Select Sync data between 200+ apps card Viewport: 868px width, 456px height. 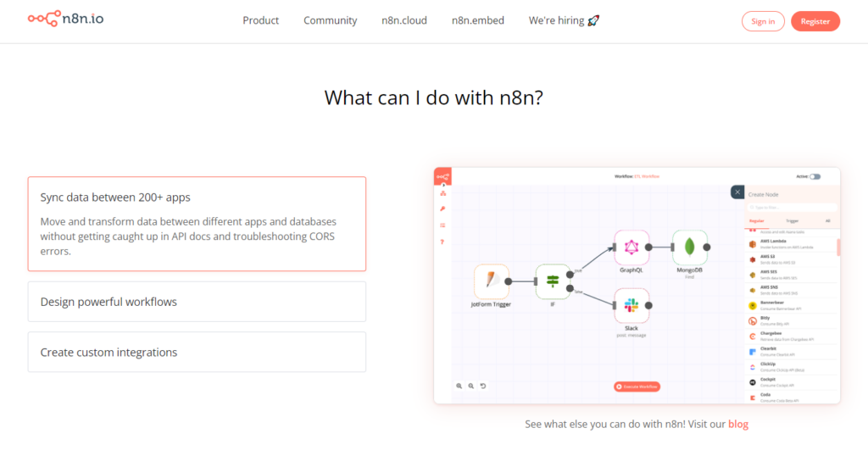(197, 224)
